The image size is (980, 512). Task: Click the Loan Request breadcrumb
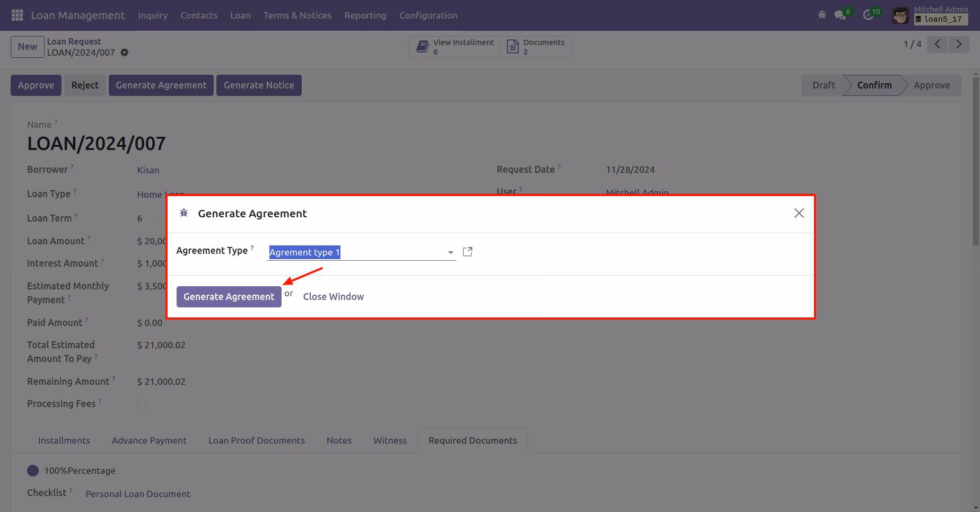click(74, 41)
